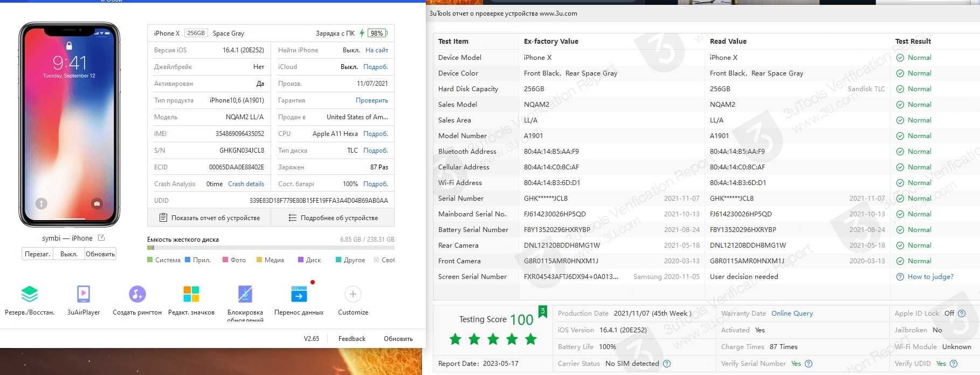This screenshot has height=375, width=980.
Task: Click Testing Score 100 value
Action: 522,320
